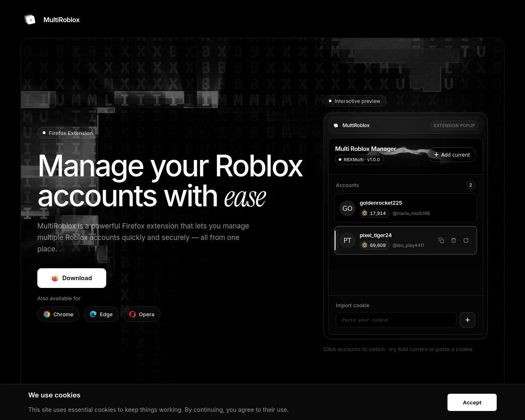Screen dimensions: 525x420
Task: Click the Robux icon beside 17,914
Action: (x=365, y=213)
